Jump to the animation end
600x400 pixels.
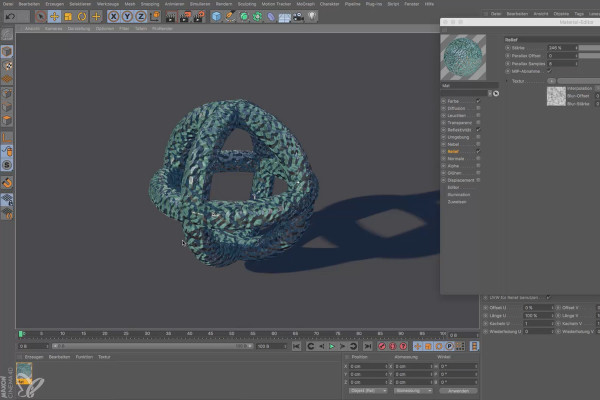367,346
